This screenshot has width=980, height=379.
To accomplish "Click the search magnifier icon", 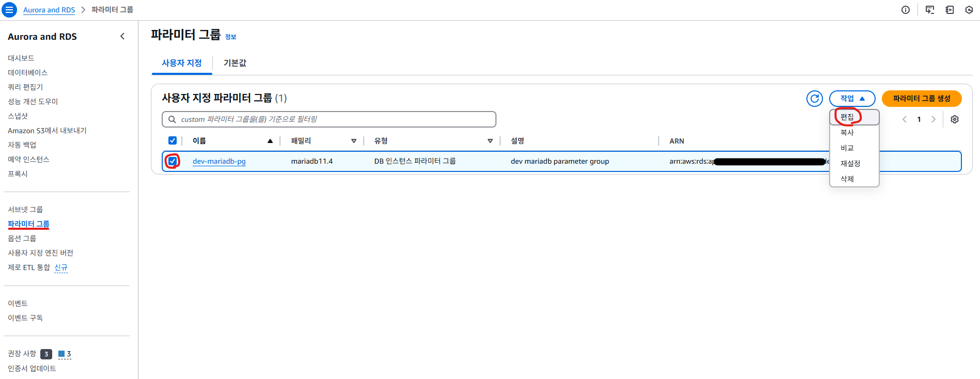I will [x=172, y=119].
